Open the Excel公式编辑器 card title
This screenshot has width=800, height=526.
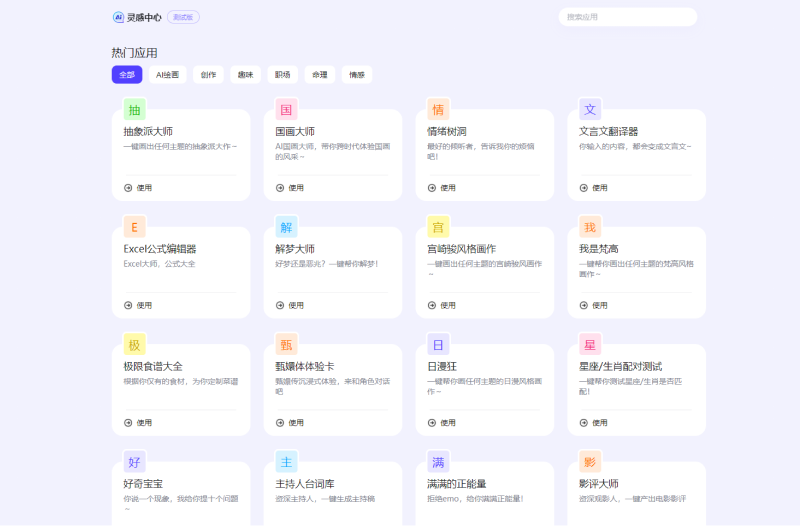160,249
